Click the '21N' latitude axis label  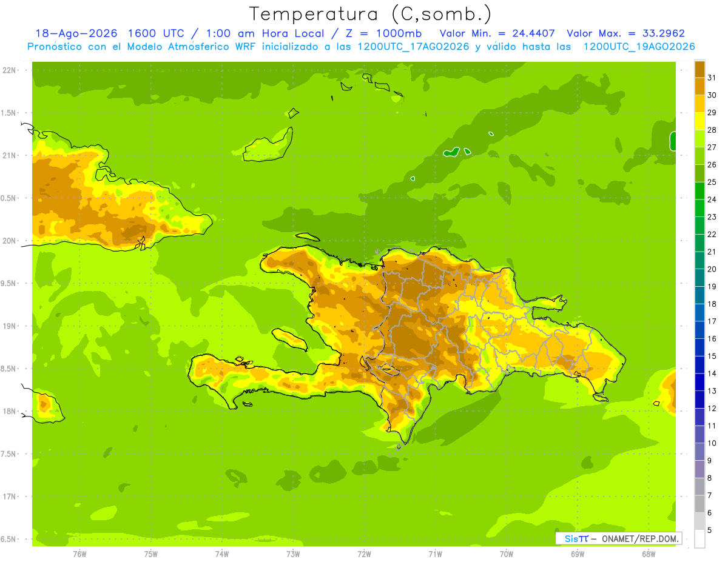(x=9, y=156)
